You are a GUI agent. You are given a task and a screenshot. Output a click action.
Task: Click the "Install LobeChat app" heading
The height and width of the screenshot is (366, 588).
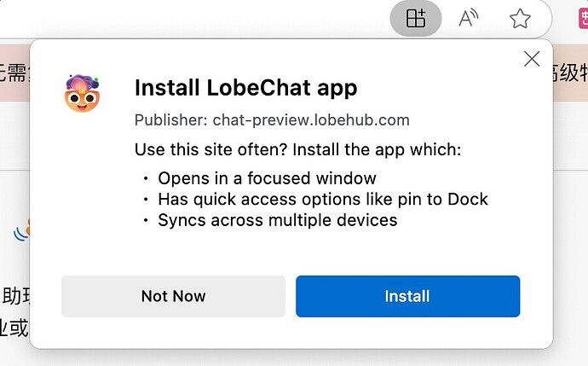click(x=245, y=87)
